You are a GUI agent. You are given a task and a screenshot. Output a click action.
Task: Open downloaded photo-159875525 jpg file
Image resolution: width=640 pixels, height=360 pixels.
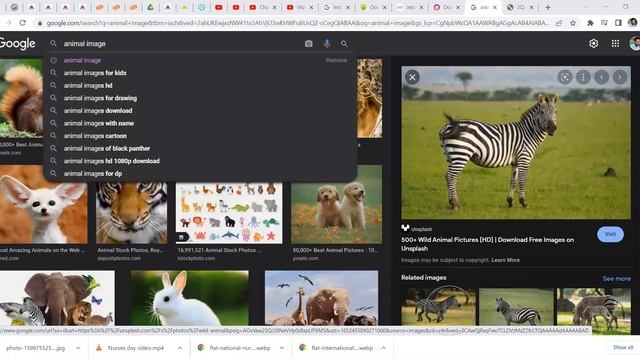pos(35,348)
